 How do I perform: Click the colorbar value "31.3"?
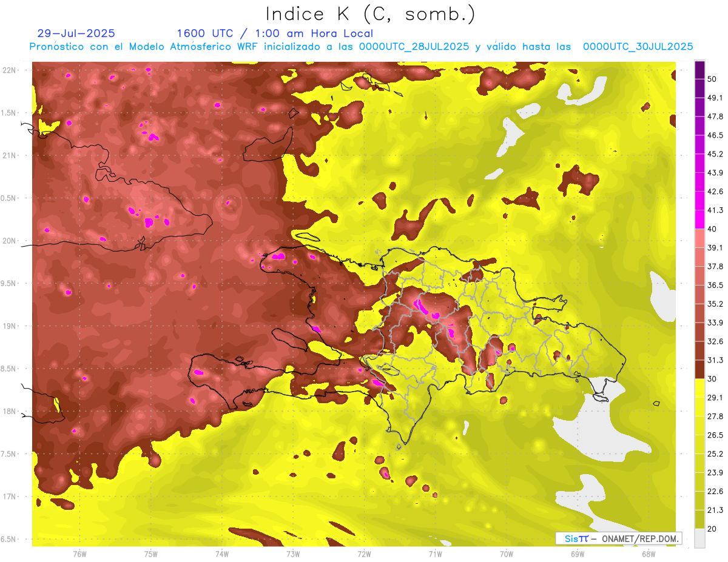(715, 360)
